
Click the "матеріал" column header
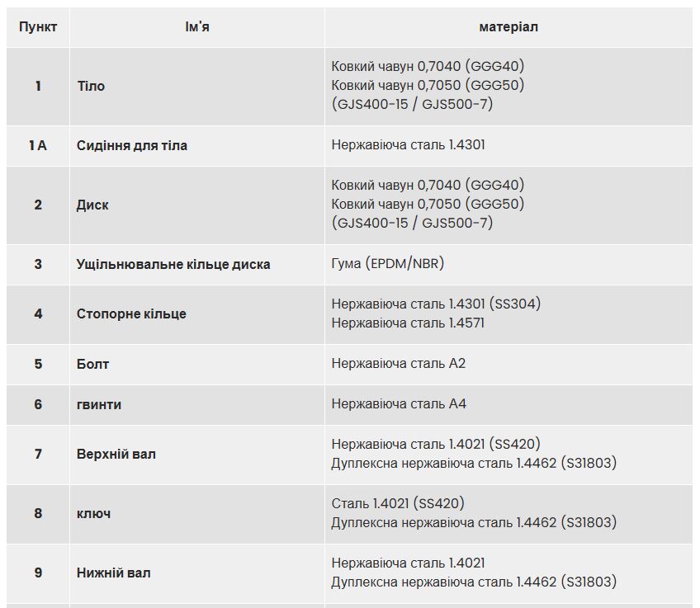click(508, 27)
